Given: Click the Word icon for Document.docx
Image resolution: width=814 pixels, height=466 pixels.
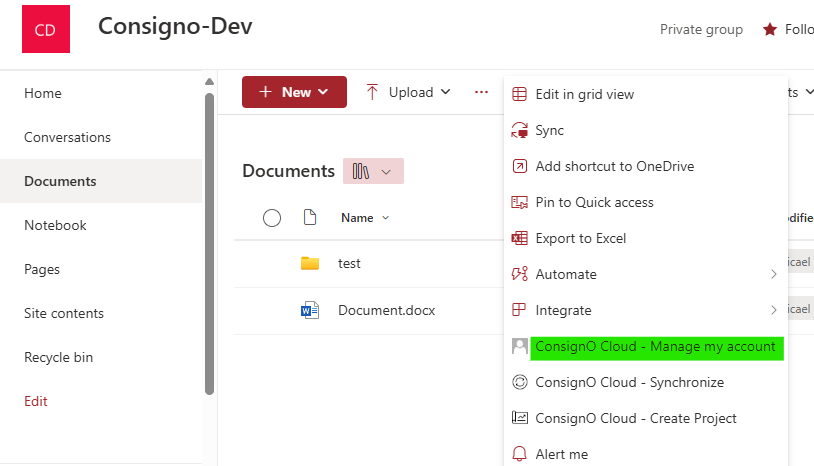Looking at the screenshot, I should pos(310,310).
